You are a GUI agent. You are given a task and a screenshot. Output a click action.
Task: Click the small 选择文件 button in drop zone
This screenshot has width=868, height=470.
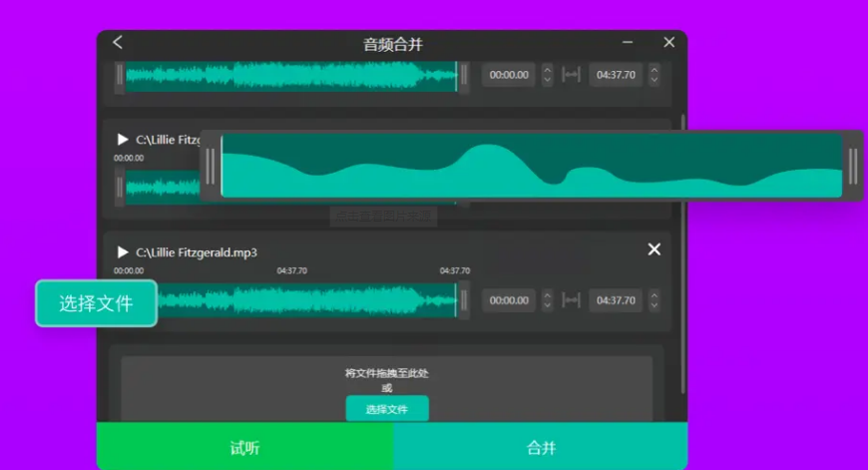(x=387, y=409)
